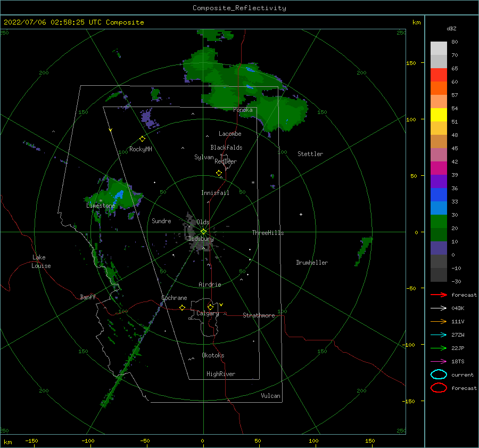Select the red forecast ellipse legend icon

pos(439,387)
